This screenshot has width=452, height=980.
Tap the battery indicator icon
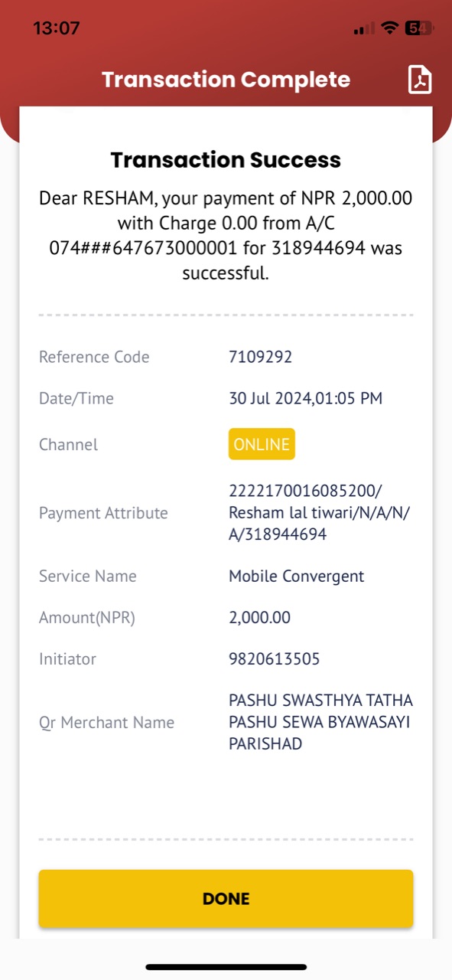point(419,28)
